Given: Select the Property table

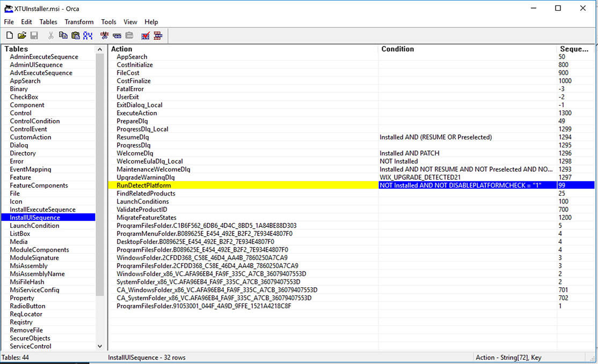Looking at the screenshot, I should pos(22,298).
